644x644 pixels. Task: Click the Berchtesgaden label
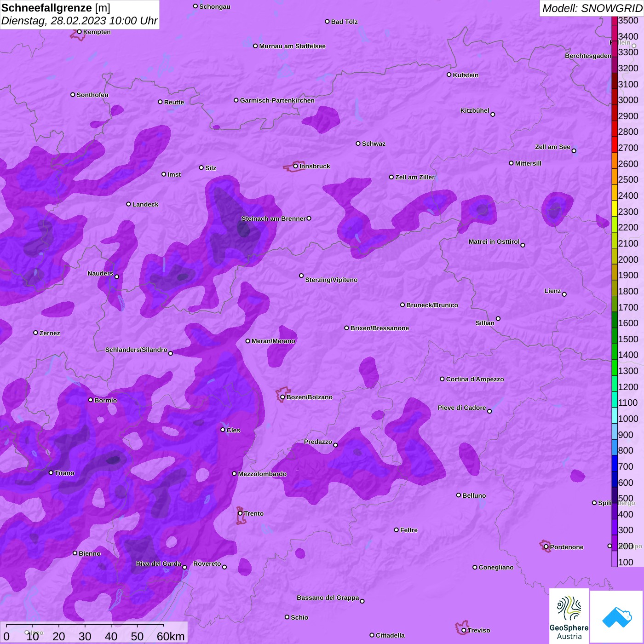(x=588, y=56)
